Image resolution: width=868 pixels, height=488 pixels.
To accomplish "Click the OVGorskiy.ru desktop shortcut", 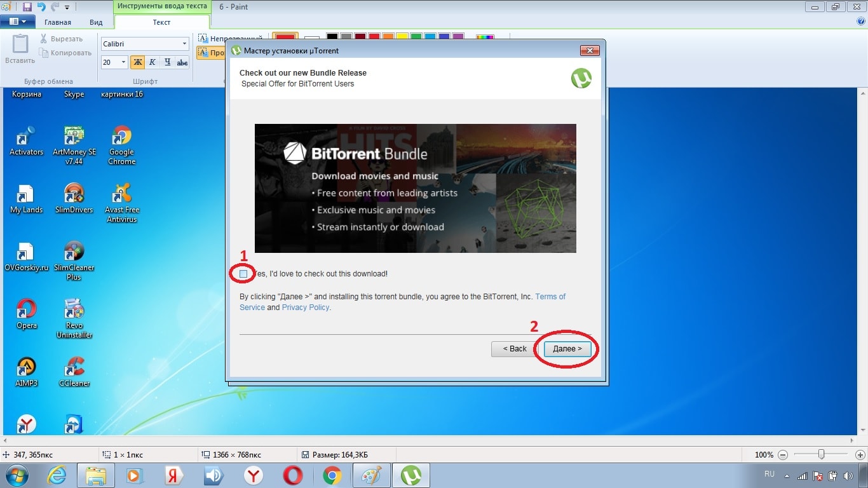I will 26,257.
